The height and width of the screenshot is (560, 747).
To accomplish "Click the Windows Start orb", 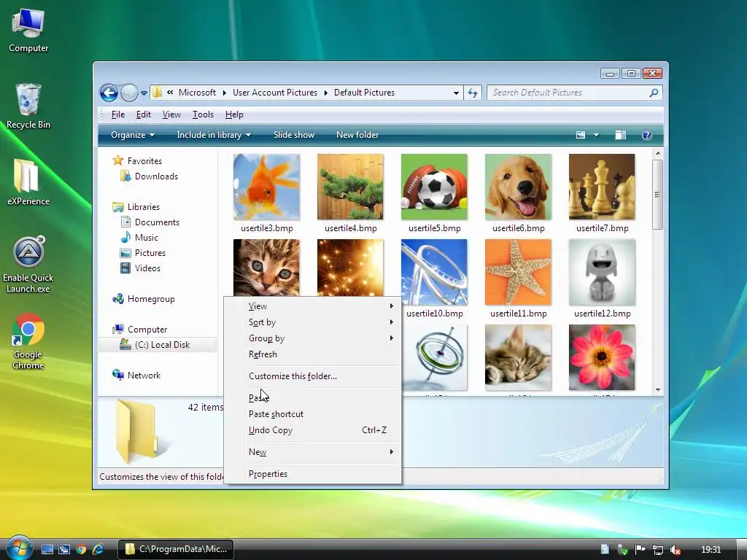I will point(19,548).
